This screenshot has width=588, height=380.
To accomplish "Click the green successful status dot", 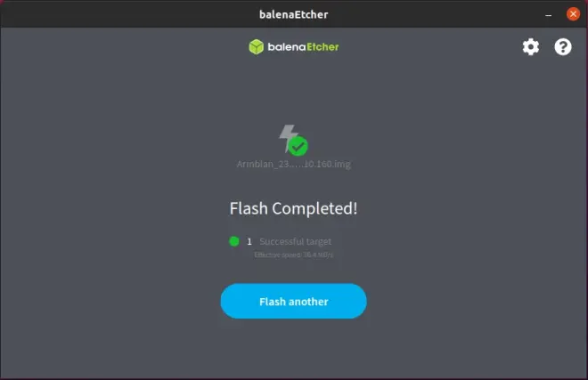I will pyautogui.click(x=234, y=241).
